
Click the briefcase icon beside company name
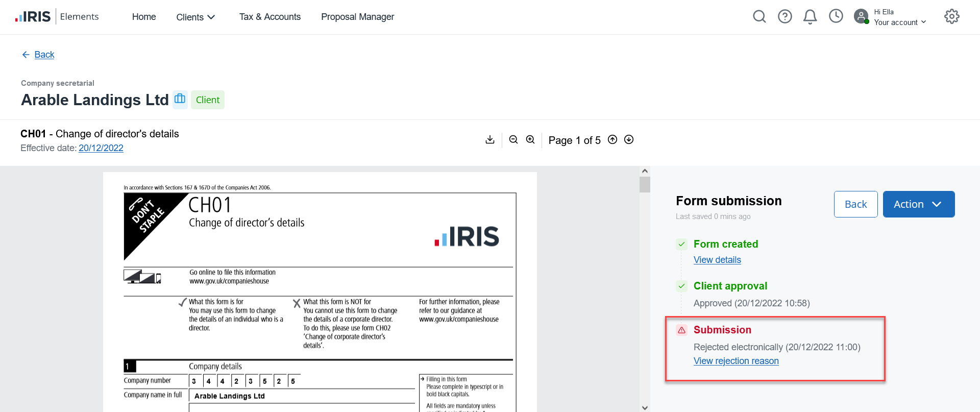click(x=180, y=99)
